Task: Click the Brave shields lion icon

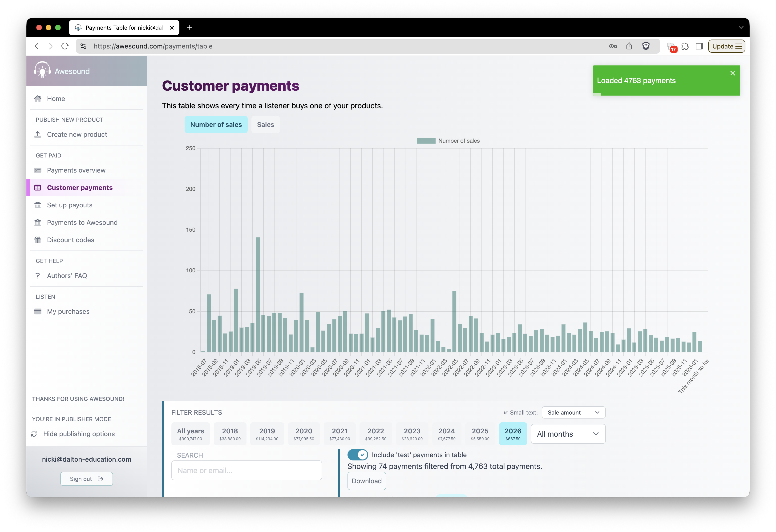Action: (x=646, y=46)
